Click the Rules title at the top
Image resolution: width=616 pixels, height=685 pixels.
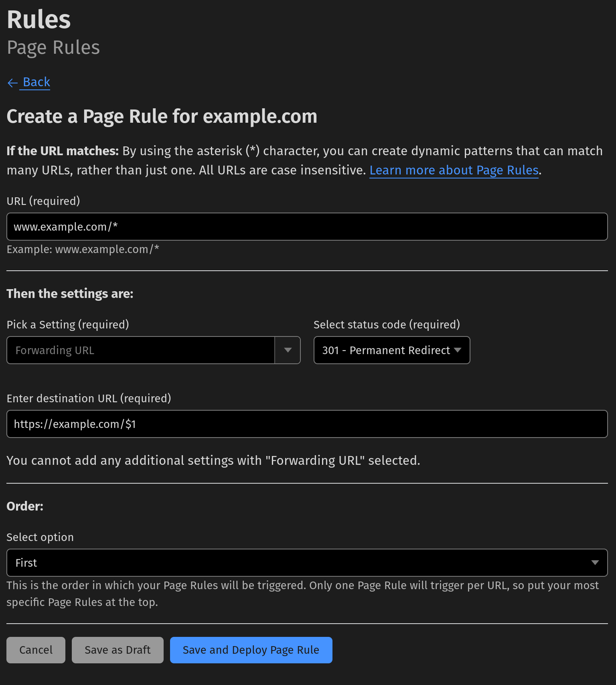(38, 19)
